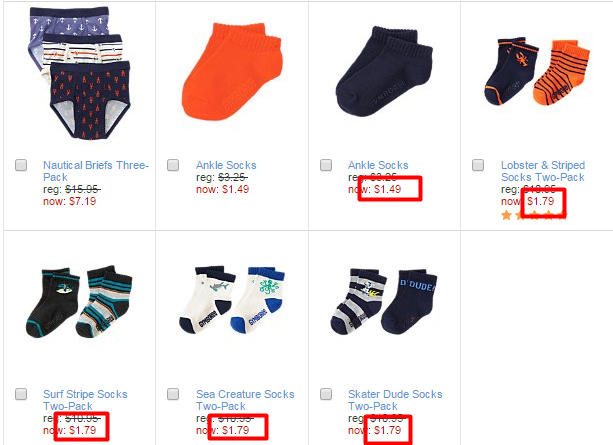Tick the Sea Creature Socks checkbox
The height and width of the screenshot is (445, 613).
(x=173, y=394)
